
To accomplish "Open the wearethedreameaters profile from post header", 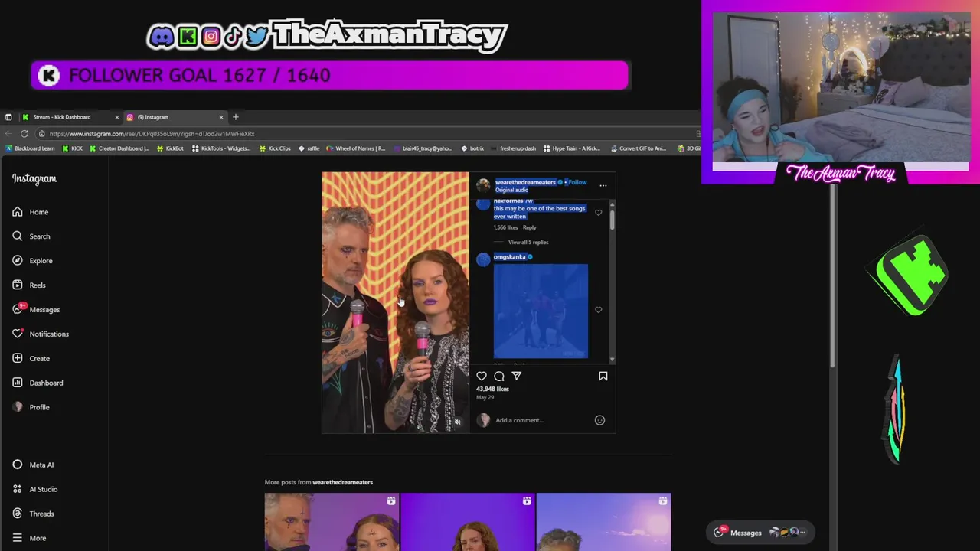I will click(x=525, y=182).
